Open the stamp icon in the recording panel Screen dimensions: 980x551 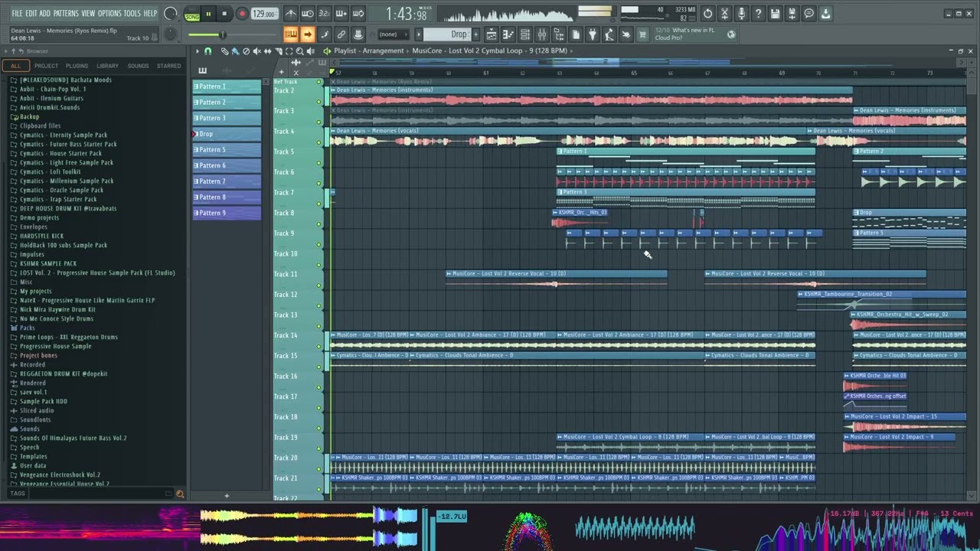(x=358, y=34)
